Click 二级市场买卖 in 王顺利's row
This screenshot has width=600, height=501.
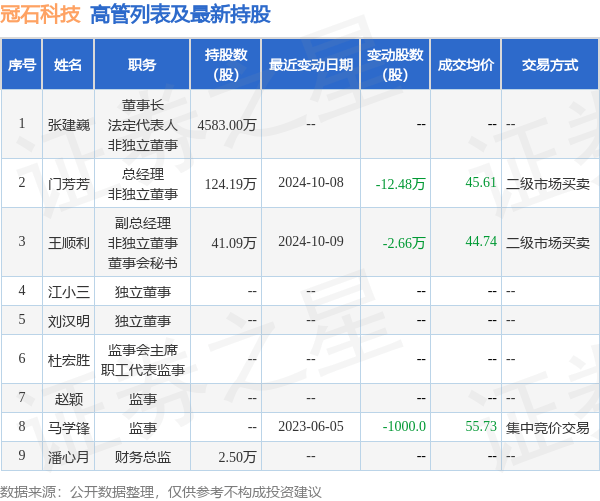(x=548, y=243)
